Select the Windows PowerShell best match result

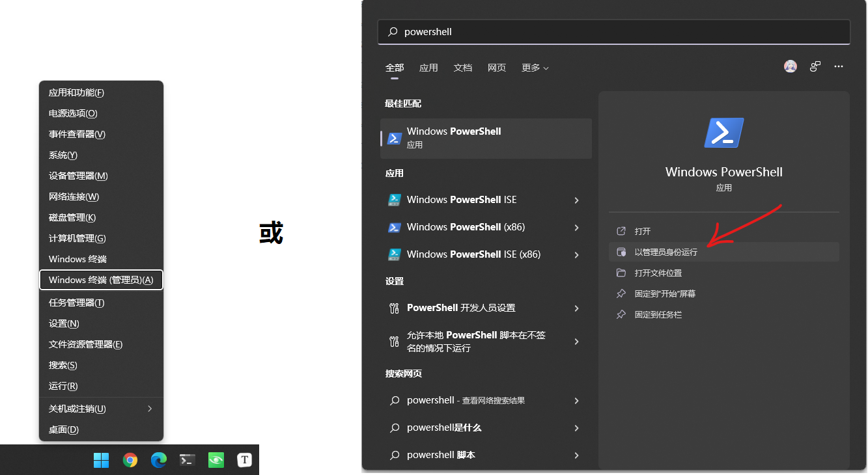486,138
